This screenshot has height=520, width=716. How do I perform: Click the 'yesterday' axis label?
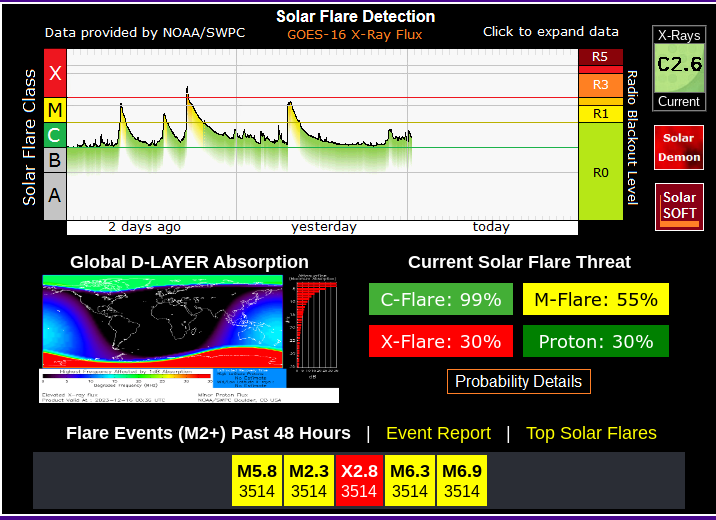coord(324,227)
